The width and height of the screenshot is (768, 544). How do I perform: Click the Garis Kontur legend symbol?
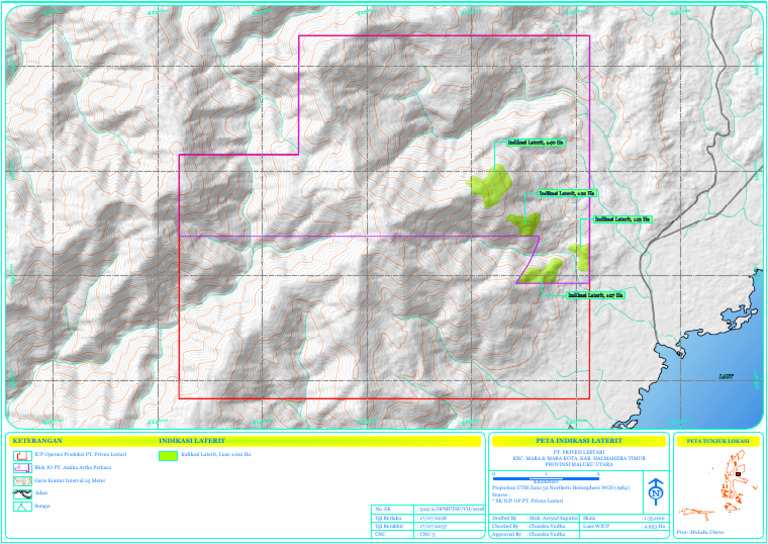23,481
